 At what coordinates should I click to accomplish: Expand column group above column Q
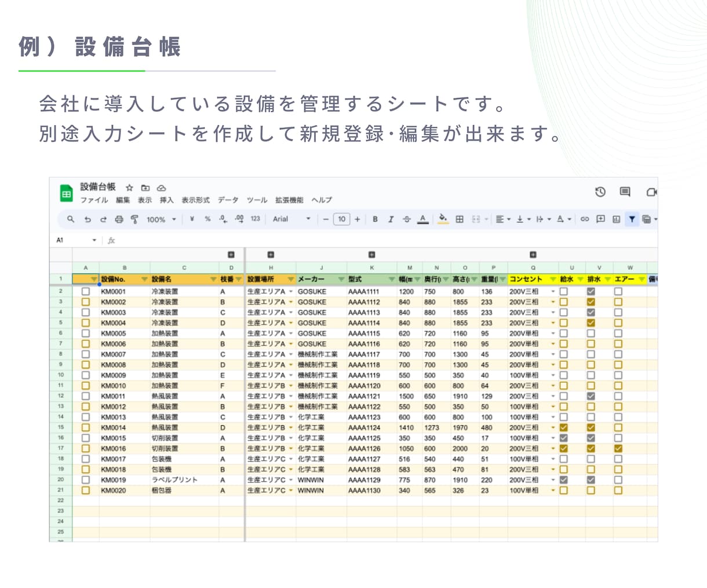tap(533, 254)
